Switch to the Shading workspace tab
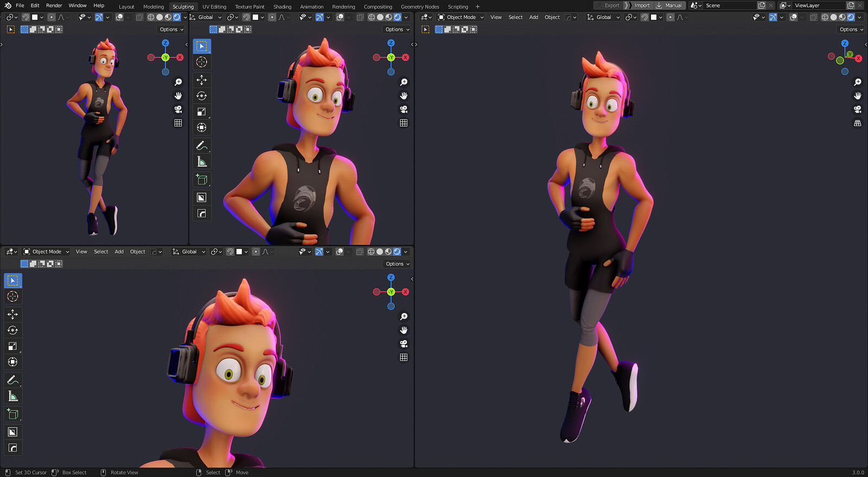Image resolution: width=868 pixels, height=477 pixels. [x=282, y=7]
